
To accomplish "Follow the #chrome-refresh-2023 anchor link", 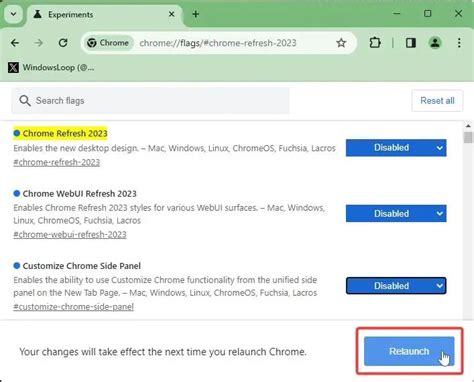I will coord(57,162).
